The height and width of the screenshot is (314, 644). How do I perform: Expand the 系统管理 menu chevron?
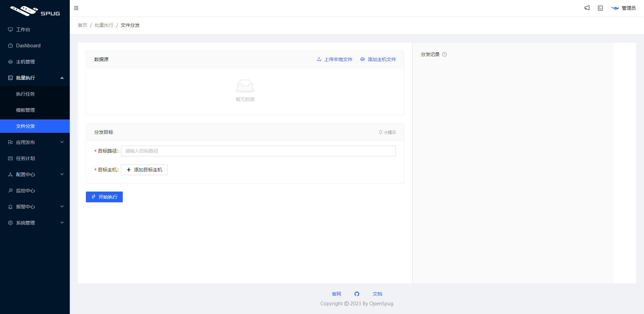click(x=62, y=223)
